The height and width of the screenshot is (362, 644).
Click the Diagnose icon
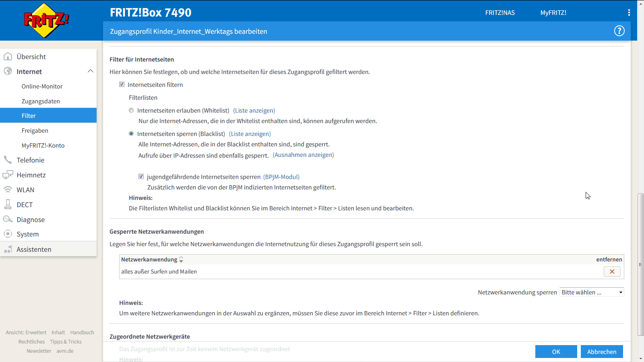point(8,219)
